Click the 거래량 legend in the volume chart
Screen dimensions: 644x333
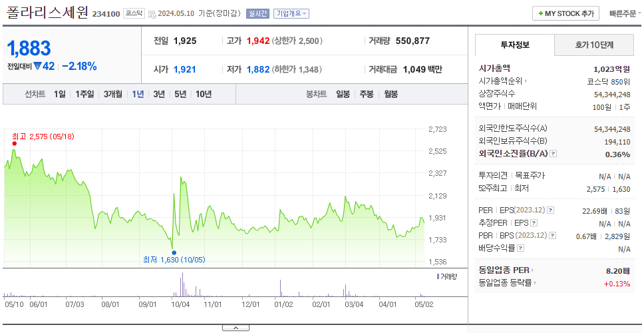point(447,276)
